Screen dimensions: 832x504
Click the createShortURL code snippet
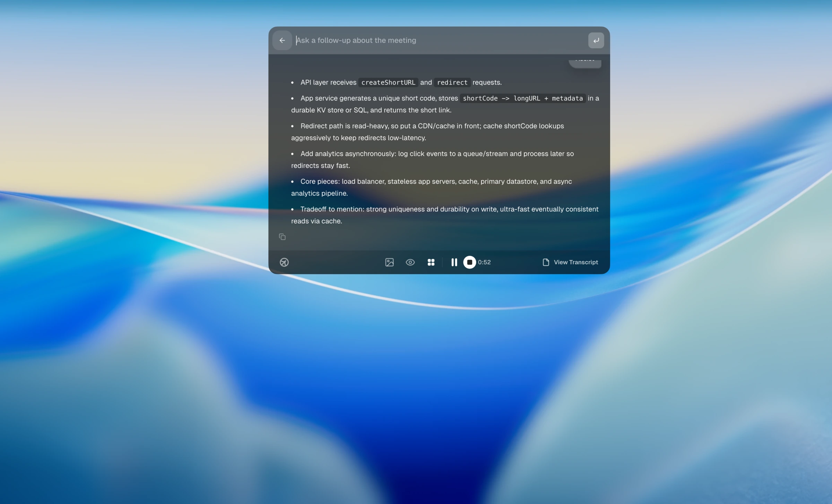388,82
